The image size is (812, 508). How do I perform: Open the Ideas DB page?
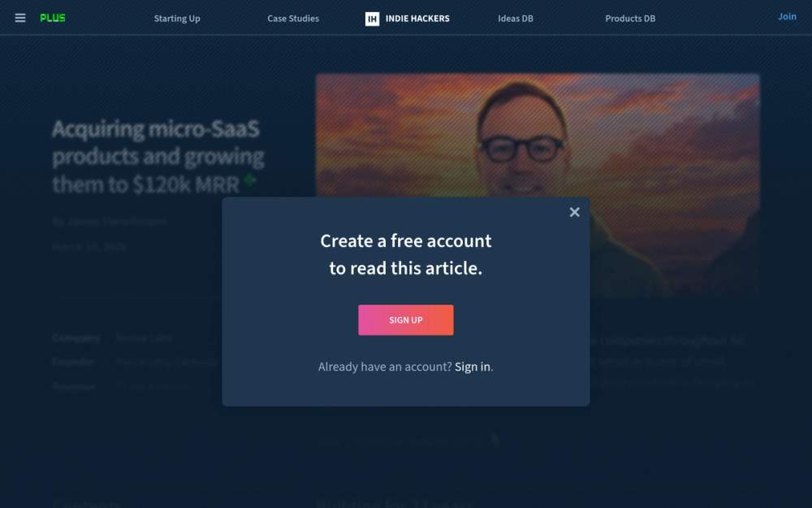tap(516, 19)
